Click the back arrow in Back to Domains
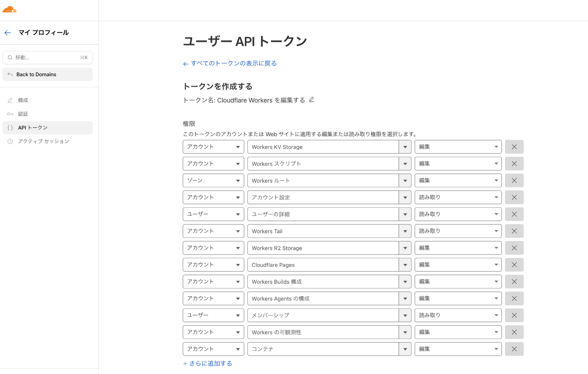 tap(11, 74)
